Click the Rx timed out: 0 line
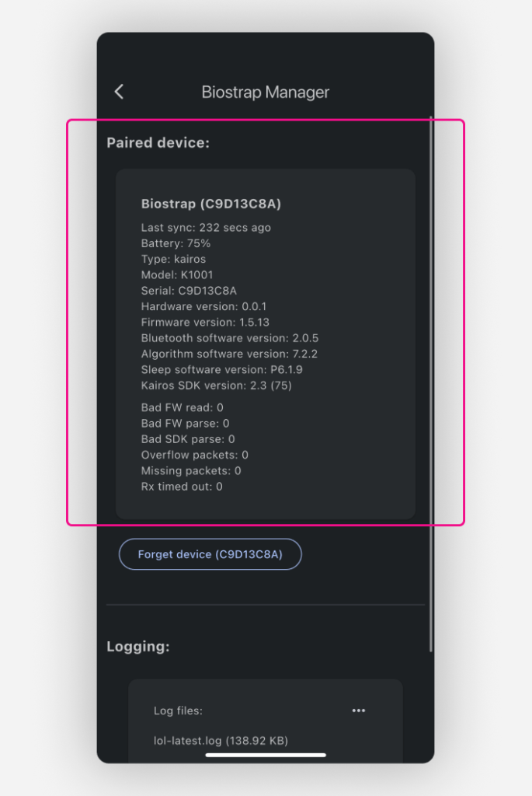532x796 pixels. [182, 487]
